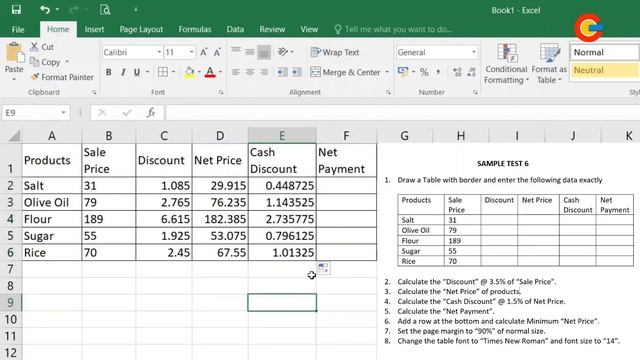Increase decimal places

[x=457, y=72]
